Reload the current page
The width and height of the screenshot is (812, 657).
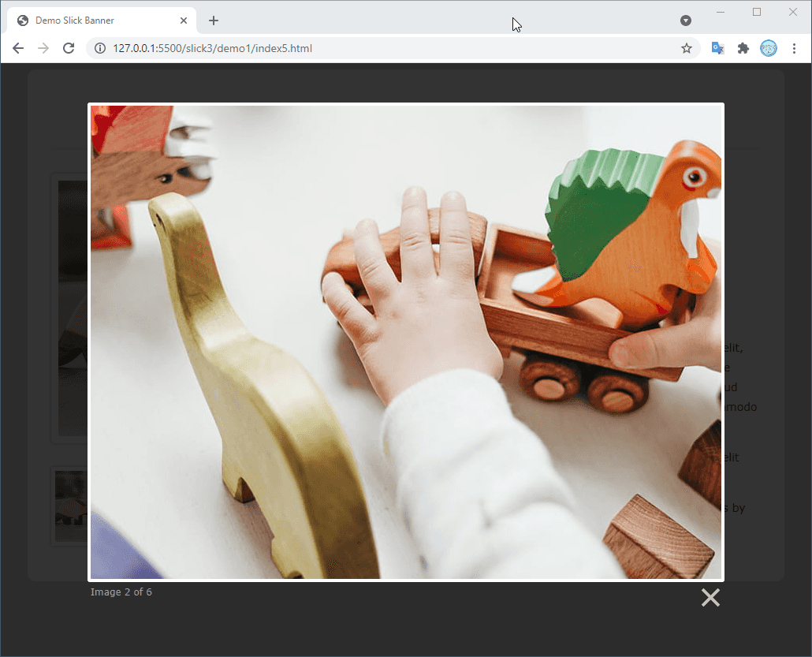click(69, 48)
